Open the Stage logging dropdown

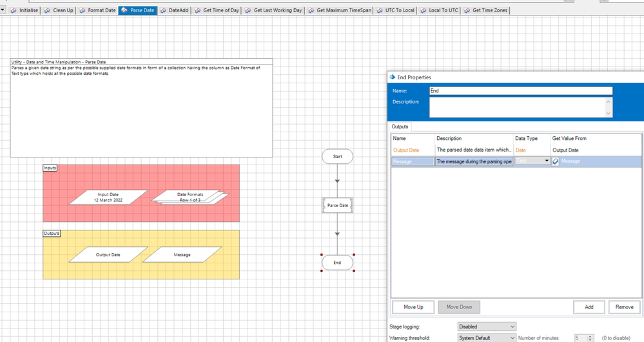(x=487, y=327)
